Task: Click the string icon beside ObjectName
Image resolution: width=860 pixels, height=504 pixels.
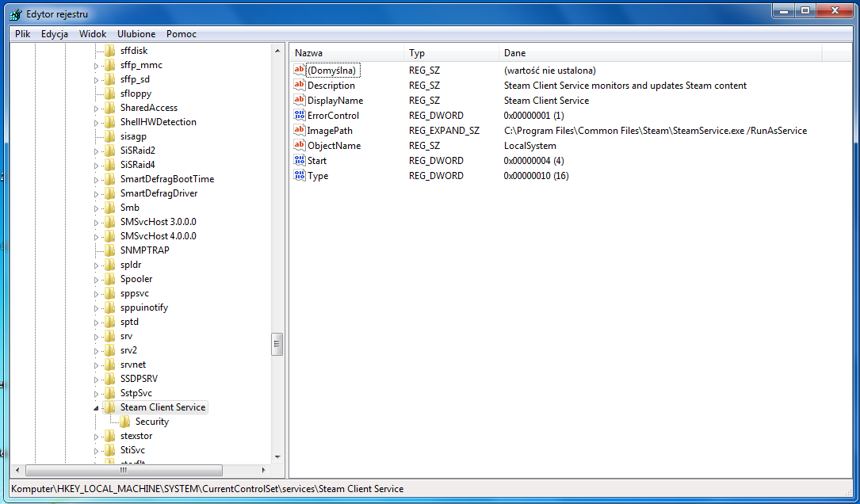Action: tap(300, 145)
